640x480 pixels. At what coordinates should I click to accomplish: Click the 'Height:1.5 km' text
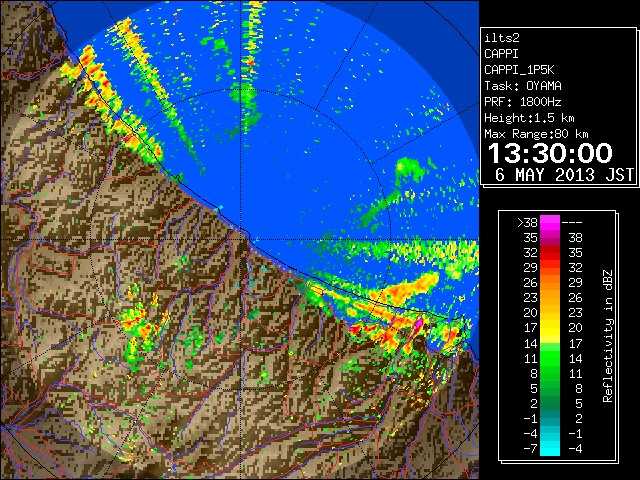coord(529,118)
